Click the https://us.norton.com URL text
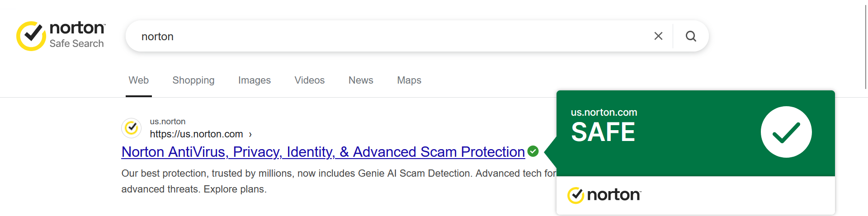868x216 pixels. point(197,134)
